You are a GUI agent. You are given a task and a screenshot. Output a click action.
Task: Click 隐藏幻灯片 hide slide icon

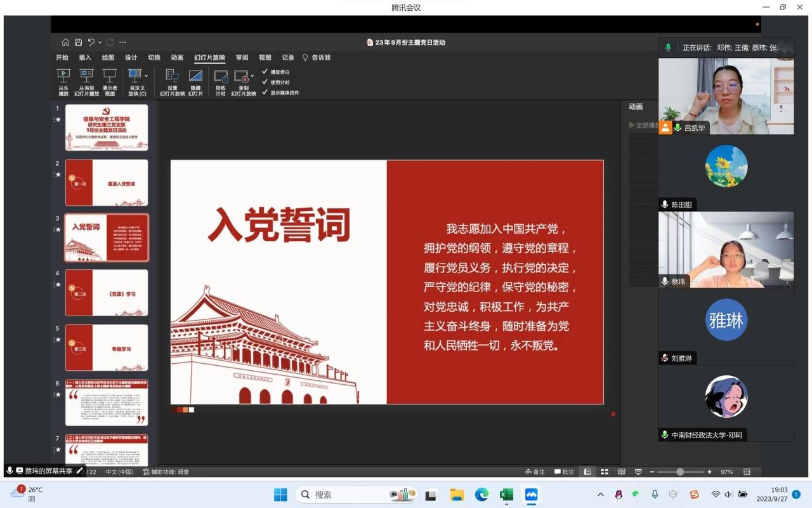click(x=195, y=83)
